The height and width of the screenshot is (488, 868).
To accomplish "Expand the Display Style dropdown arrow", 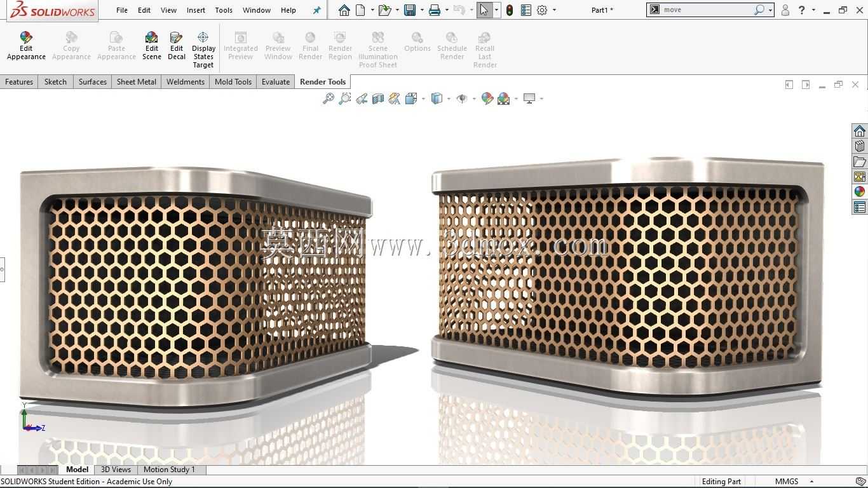I will pyautogui.click(x=449, y=98).
